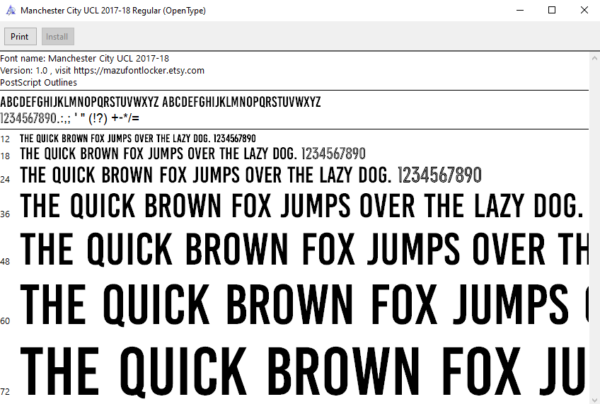The image size is (600, 404).
Task: Click the Print button
Action: click(x=20, y=37)
